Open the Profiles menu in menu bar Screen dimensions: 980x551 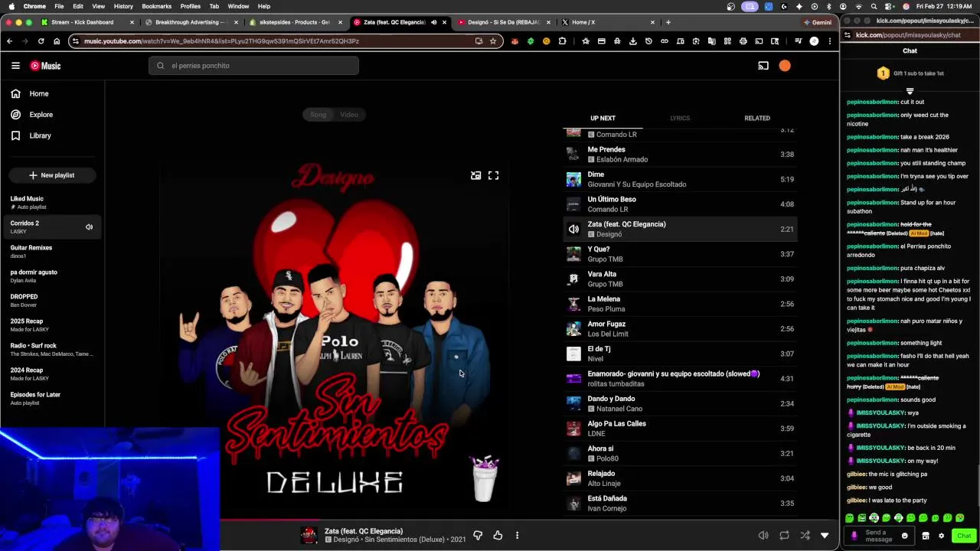click(x=191, y=6)
